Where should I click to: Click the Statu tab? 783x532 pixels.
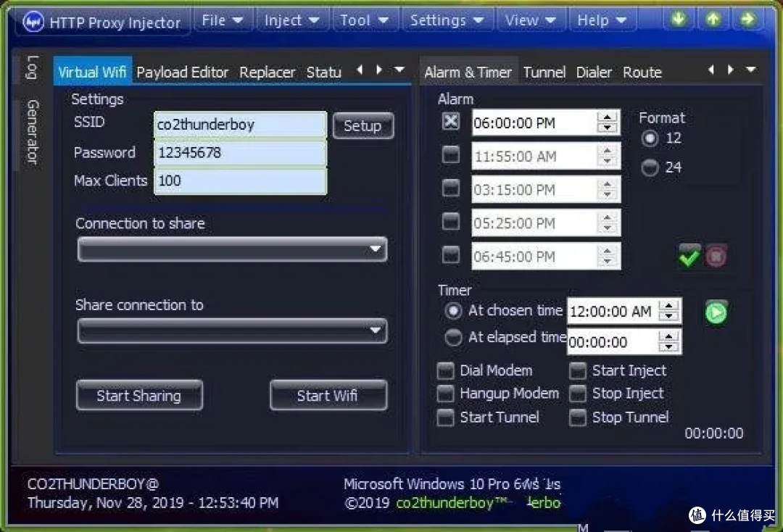pos(323,72)
